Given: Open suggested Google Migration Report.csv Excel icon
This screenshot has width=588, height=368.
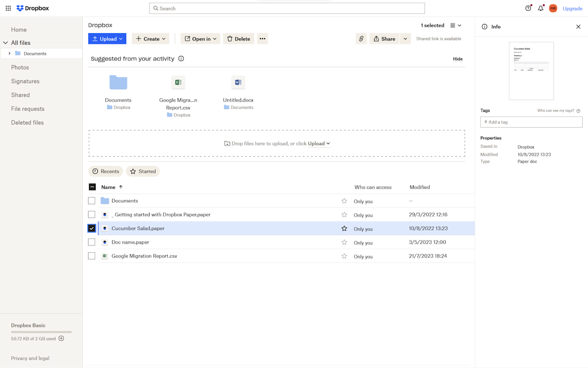Looking at the screenshot, I should pos(178,82).
